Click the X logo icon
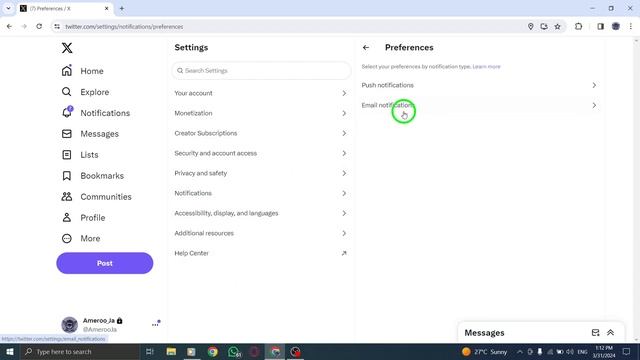 [67, 48]
